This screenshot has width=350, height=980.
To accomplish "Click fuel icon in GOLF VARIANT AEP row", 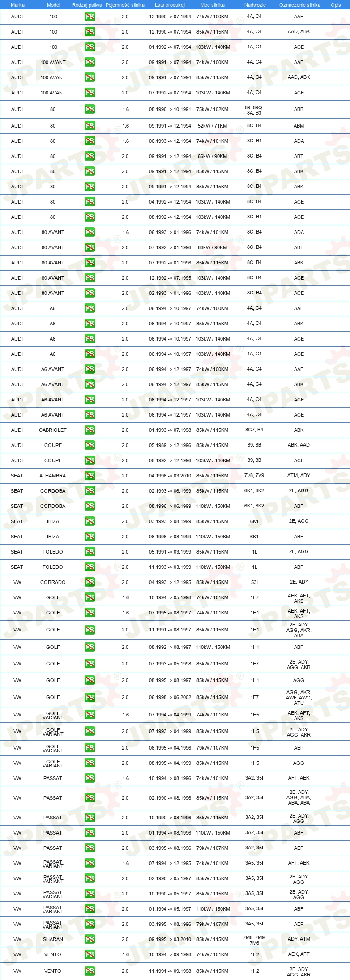I will coord(90,748).
